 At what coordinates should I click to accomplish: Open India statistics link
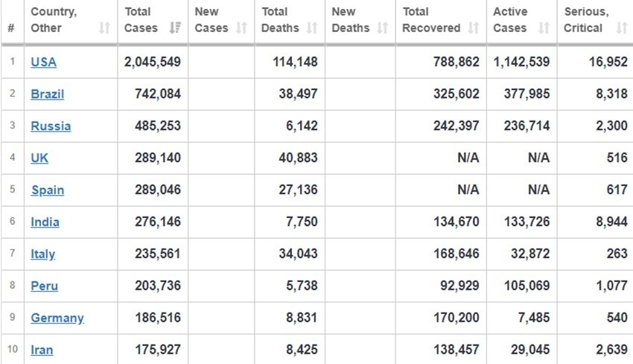[x=45, y=222]
